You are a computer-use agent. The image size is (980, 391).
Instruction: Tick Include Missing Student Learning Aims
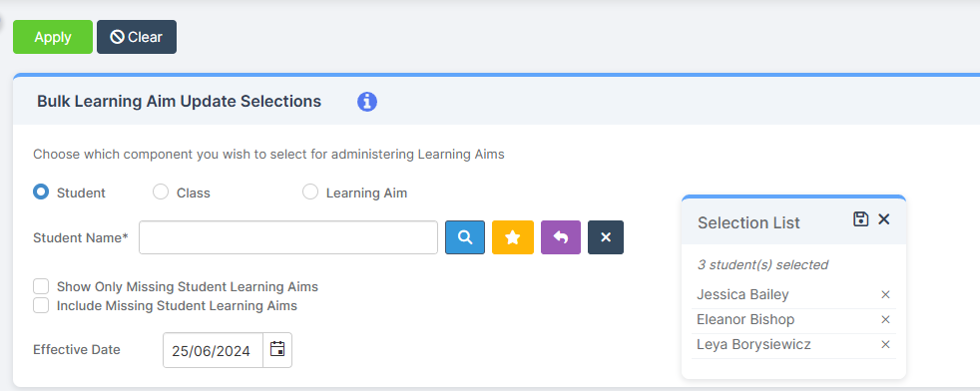click(x=41, y=305)
